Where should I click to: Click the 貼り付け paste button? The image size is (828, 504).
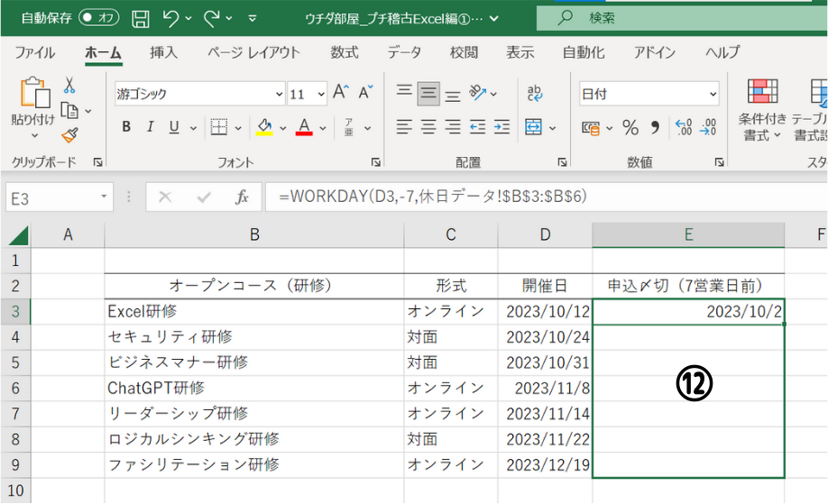(x=33, y=99)
